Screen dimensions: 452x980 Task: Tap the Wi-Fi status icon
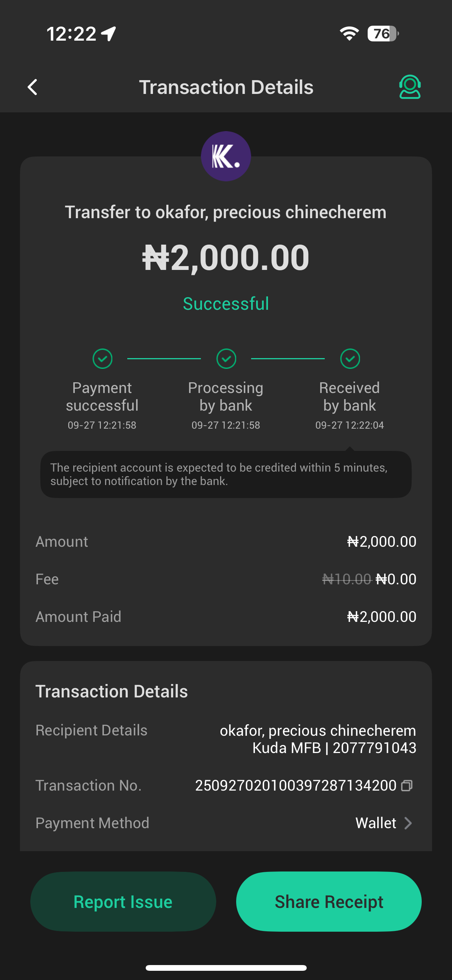[349, 34]
